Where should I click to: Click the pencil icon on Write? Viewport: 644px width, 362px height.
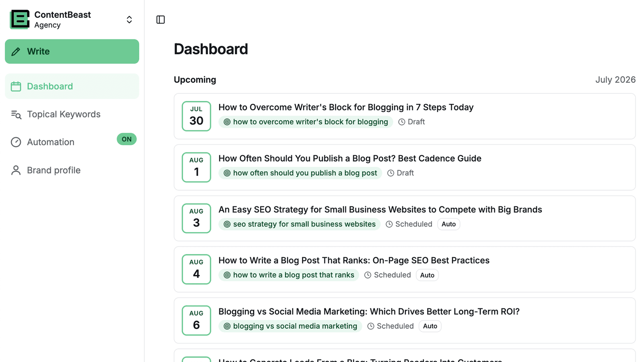point(16,51)
